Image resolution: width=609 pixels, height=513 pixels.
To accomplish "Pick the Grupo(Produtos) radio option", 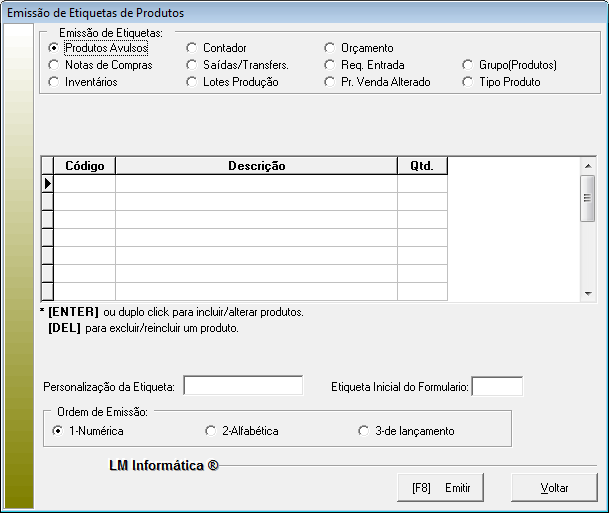I will tap(469, 65).
